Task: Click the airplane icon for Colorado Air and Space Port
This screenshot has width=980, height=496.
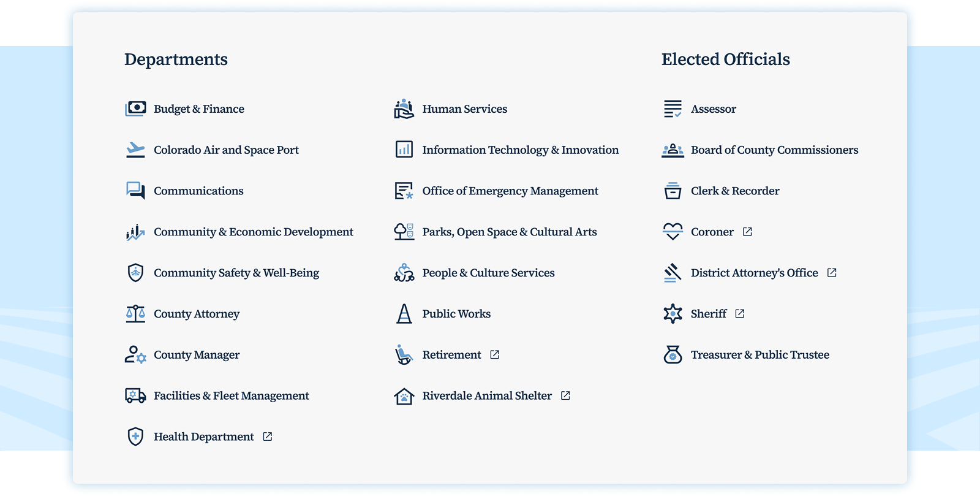Action: [135, 150]
